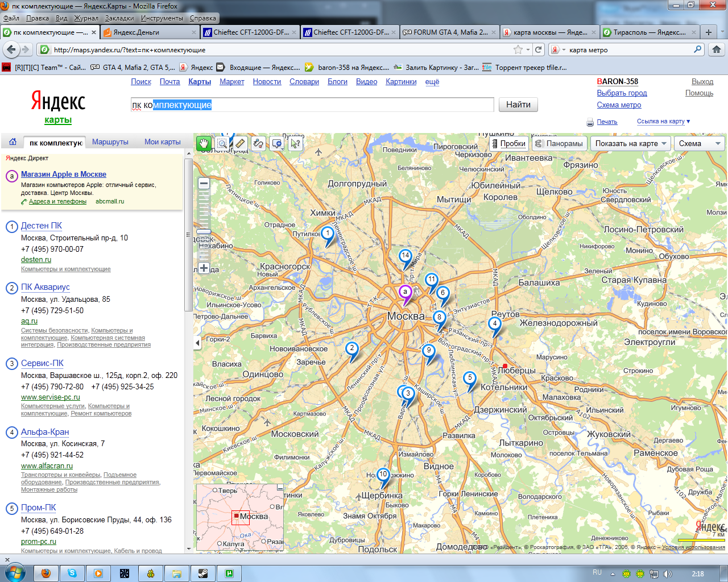
Task: Click the Маркет link in top navigation
Action: [232, 82]
